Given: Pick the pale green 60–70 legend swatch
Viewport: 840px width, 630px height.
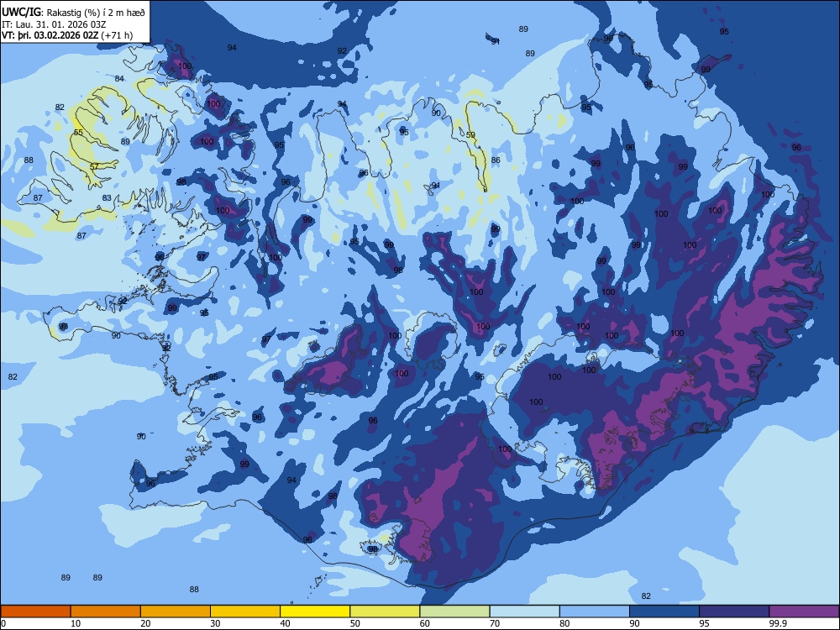Looking at the screenshot, I should [454, 612].
